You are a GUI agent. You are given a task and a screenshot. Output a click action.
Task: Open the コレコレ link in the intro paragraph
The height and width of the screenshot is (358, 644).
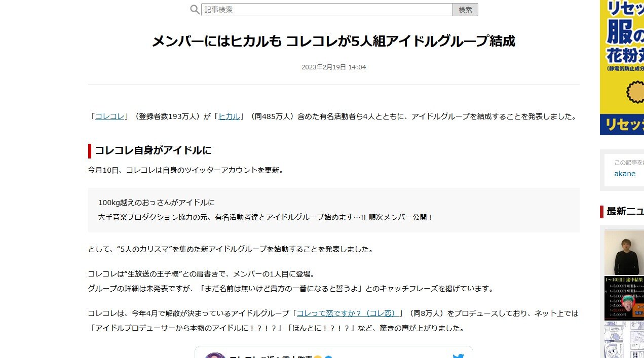click(110, 116)
